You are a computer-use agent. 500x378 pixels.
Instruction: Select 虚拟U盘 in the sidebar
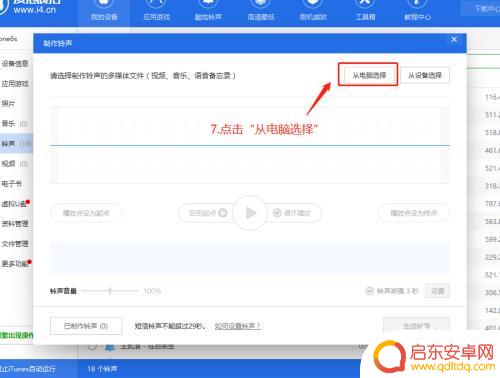click(x=15, y=204)
